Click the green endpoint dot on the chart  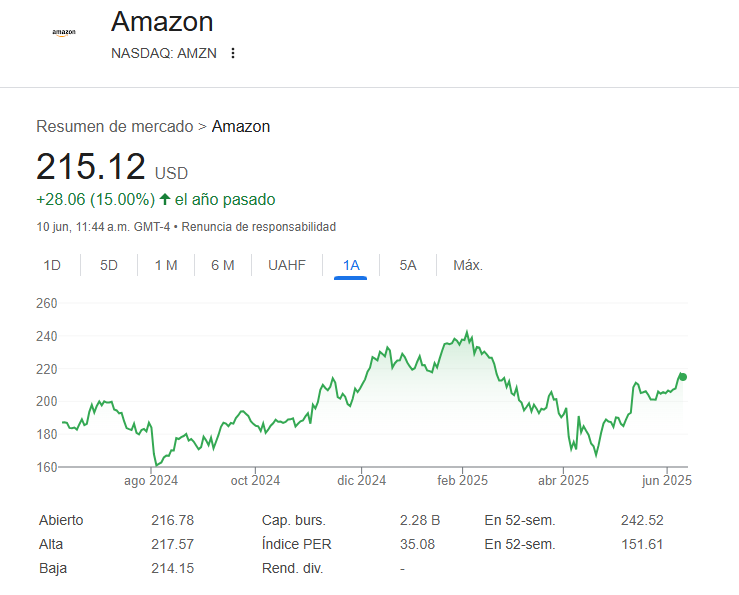[x=683, y=377]
